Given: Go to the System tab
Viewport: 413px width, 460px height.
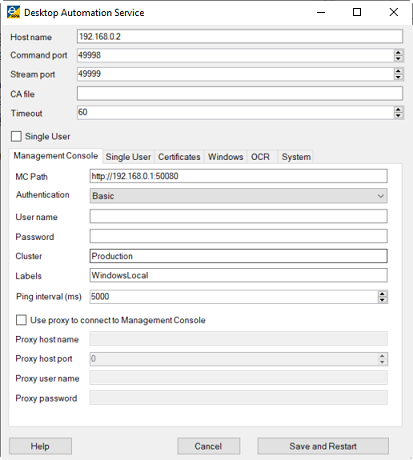Looking at the screenshot, I should pyautogui.click(x=296, y=157).
